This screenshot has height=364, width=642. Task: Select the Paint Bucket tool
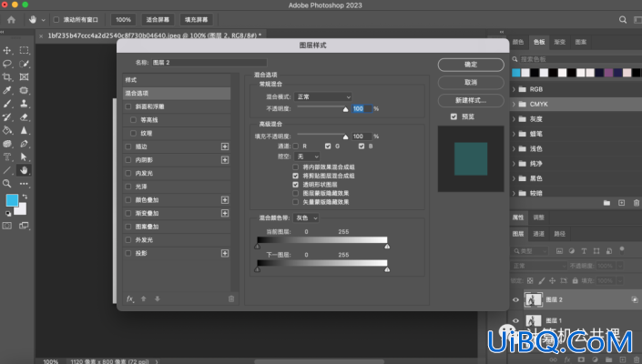click(x=7, y=130)
